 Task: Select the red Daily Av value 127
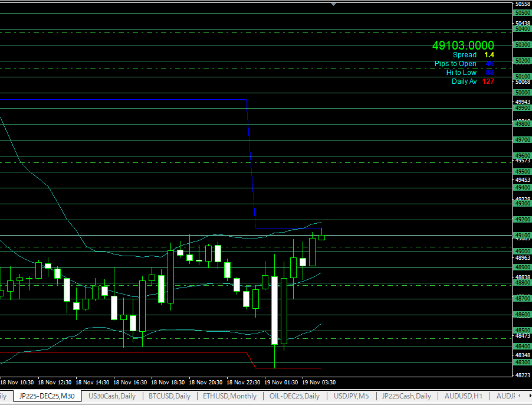[488, 81]
